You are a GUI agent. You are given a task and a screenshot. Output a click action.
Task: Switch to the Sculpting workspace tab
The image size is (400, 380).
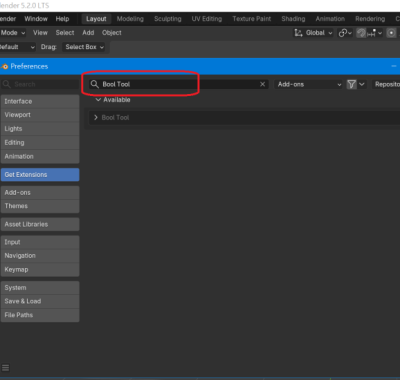click(168, 19)
